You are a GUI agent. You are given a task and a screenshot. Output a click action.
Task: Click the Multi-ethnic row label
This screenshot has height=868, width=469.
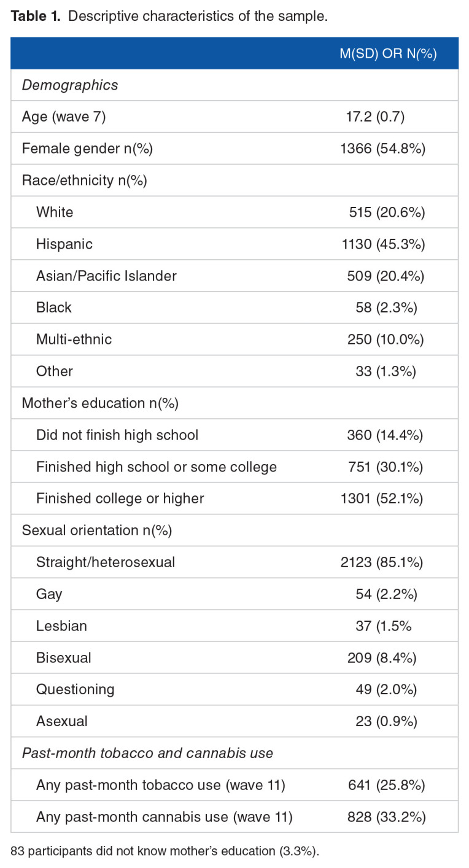click(74, 339)
